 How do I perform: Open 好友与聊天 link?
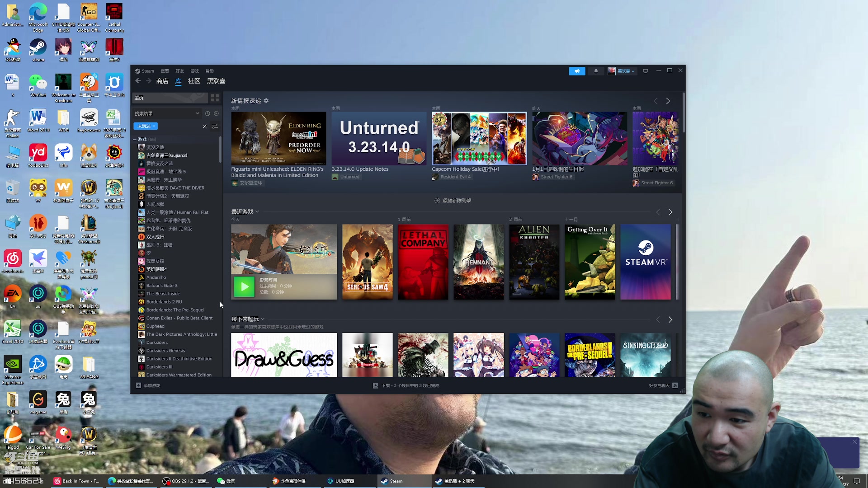click(x=659, y=385)
